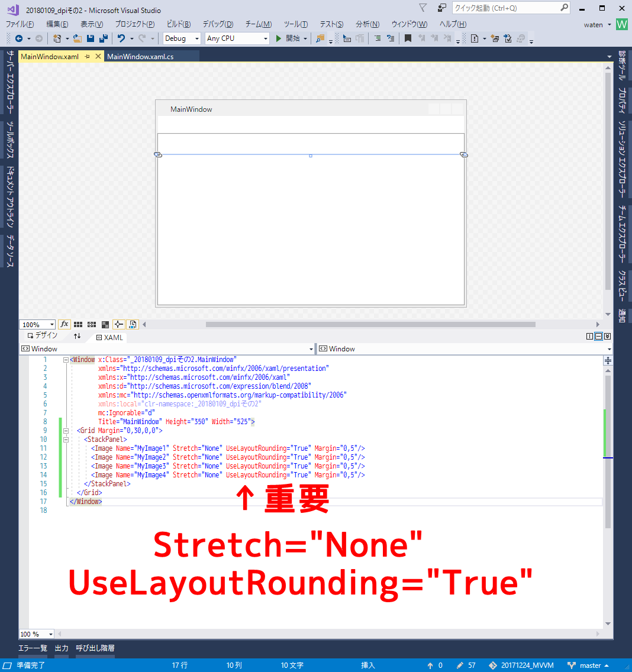Viewport: 632px width, 672px height.
Task: Toggle project code display designer icon
Action: [x=133, y=324]
